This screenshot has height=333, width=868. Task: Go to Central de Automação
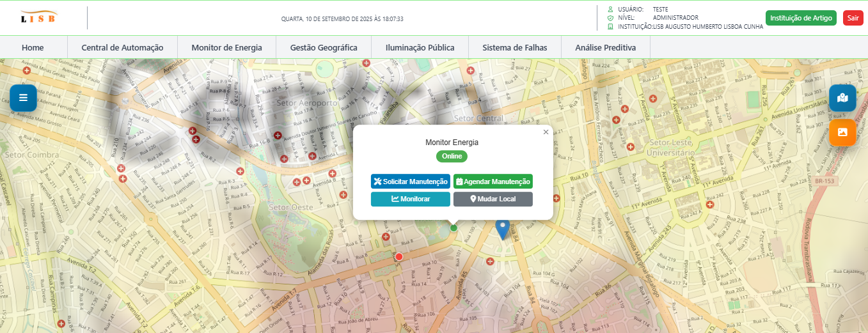coord(122,47)
